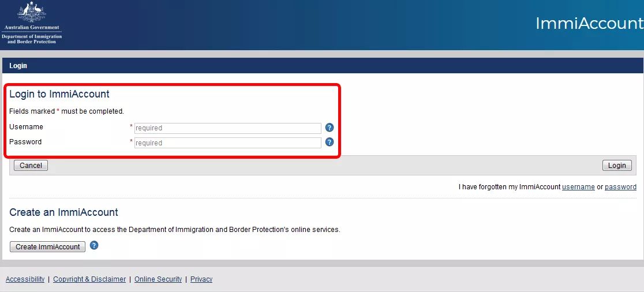Click the 'Create an ImmiAccount to access' description
The height and width of the screenshot is (292, 644).
click(x=175, y=230)
